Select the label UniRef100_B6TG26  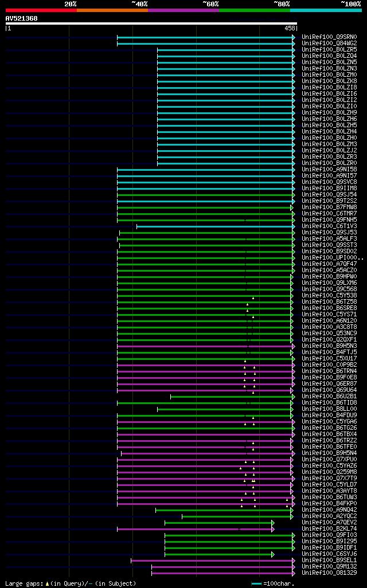[x=330, y=428]
